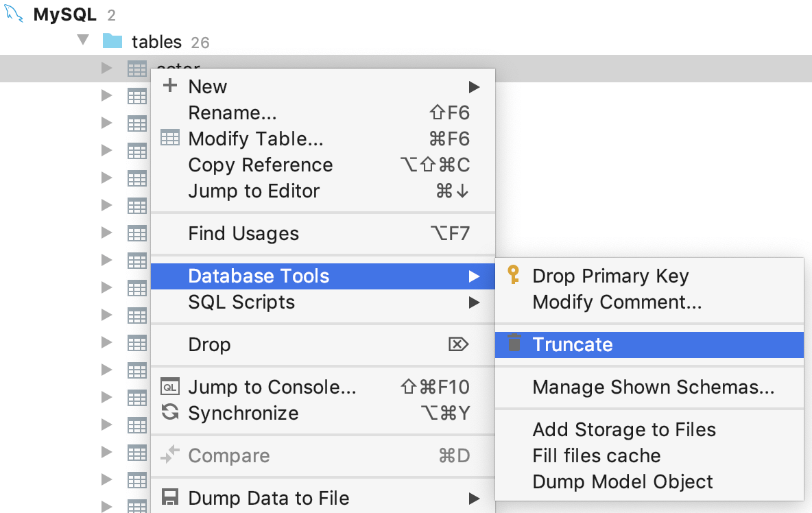Click the tables folder icon

pos(112,41)
